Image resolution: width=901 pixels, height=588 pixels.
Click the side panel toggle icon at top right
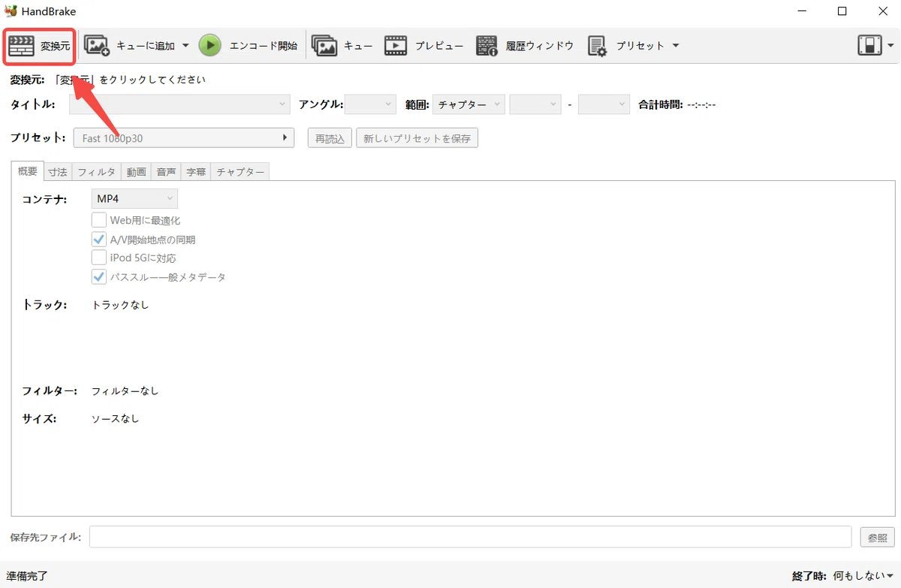tap(870, 46)
